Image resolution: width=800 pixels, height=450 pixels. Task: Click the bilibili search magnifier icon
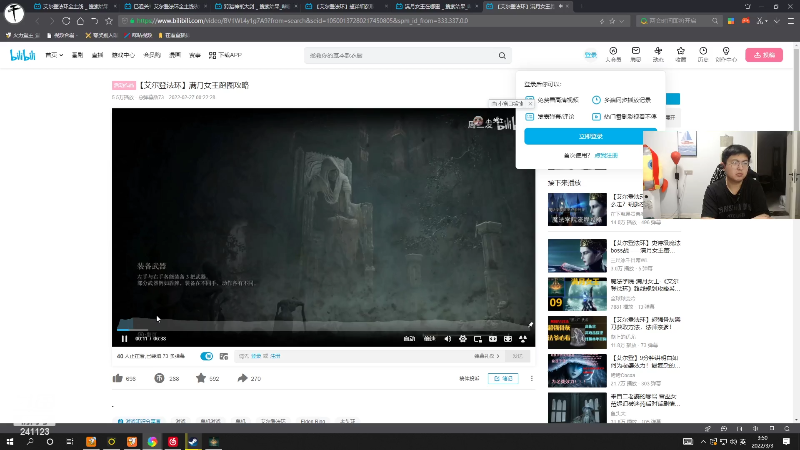[x=502, y=55]
